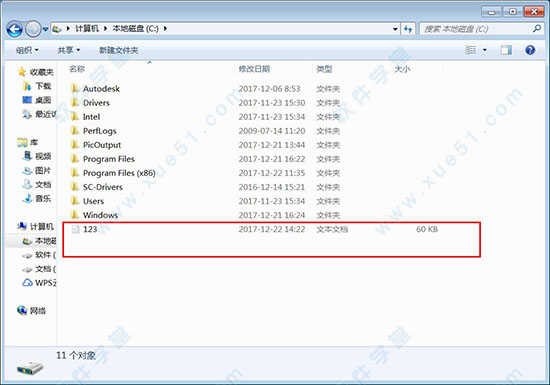
Task: Sort by the 类型 column header
Action: pyautogui.click(x=324, y=69)
